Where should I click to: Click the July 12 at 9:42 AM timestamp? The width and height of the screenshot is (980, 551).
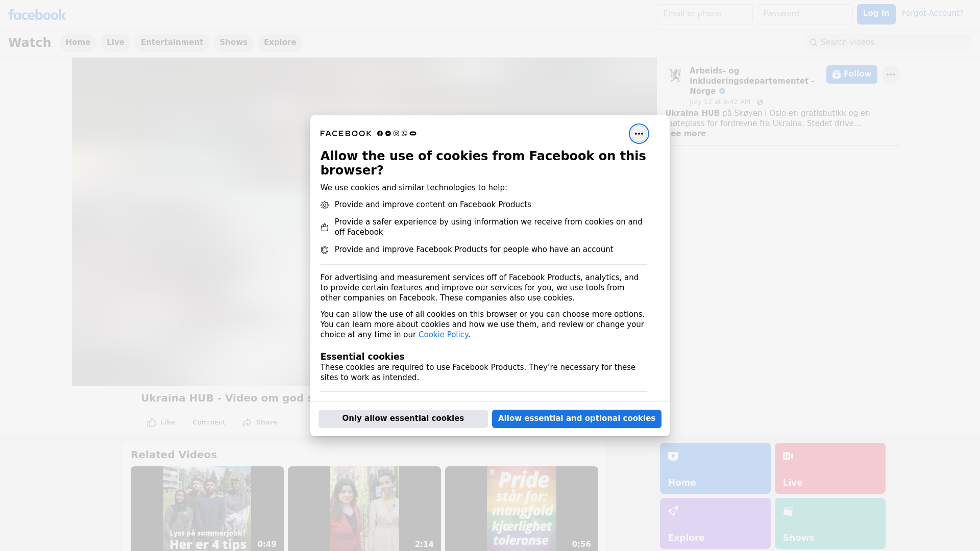point(720,102)
